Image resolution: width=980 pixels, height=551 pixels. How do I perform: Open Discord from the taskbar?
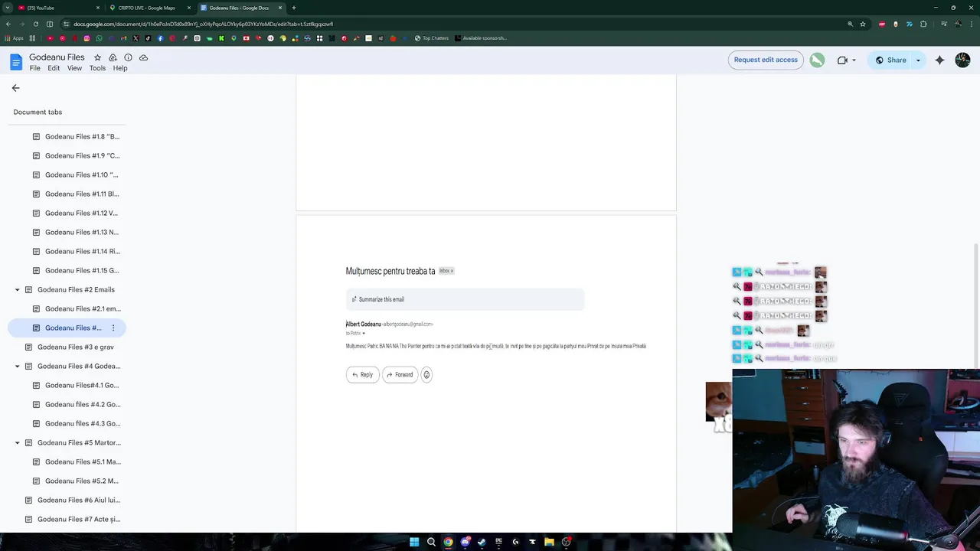(x=465, y=542)
